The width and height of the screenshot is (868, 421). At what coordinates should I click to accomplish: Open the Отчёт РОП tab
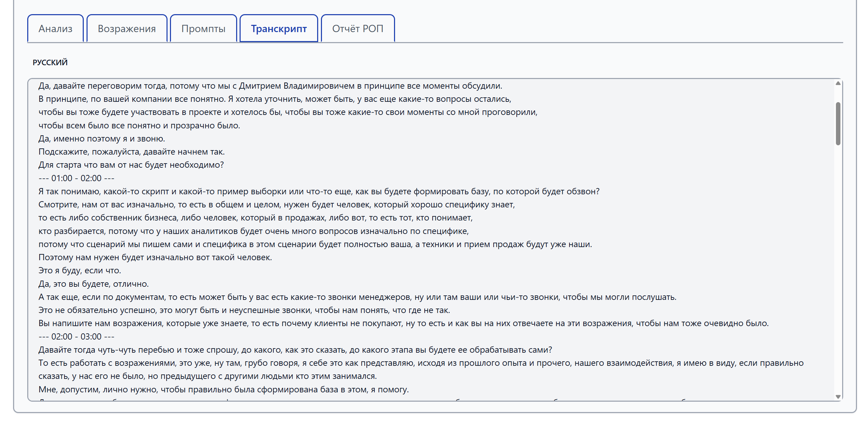(x=358, y=28)
